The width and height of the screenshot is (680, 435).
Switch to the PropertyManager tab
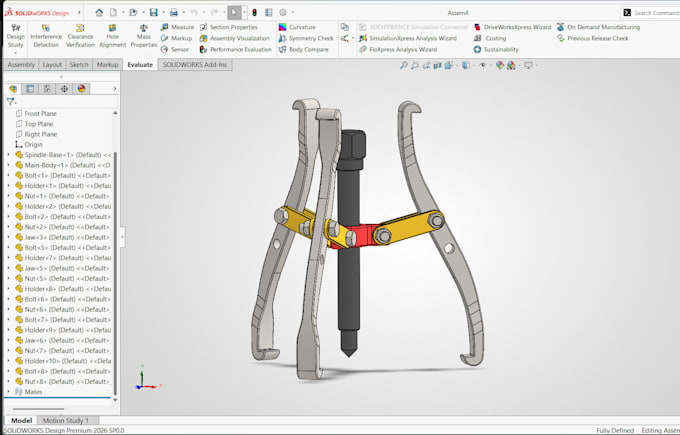click(x=30, y=89)
